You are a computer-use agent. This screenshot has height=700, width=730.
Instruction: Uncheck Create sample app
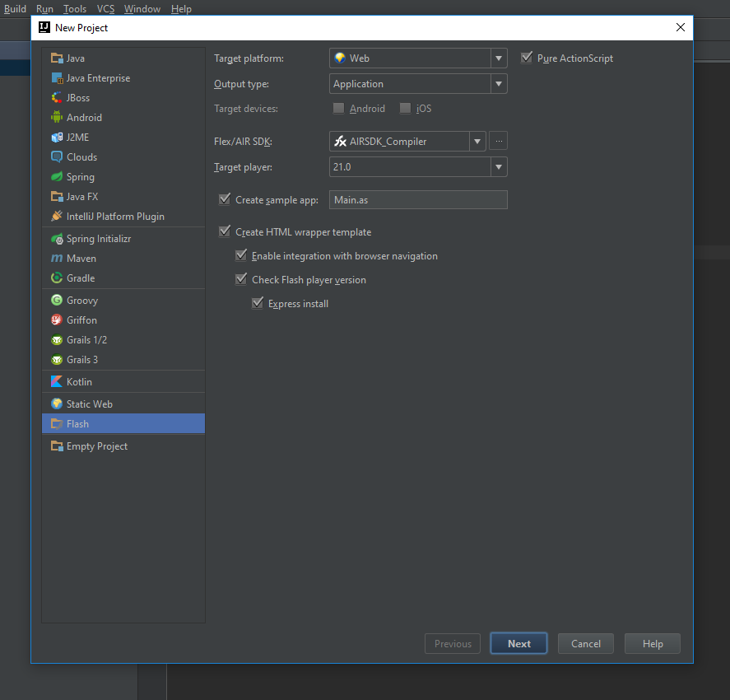225,199
